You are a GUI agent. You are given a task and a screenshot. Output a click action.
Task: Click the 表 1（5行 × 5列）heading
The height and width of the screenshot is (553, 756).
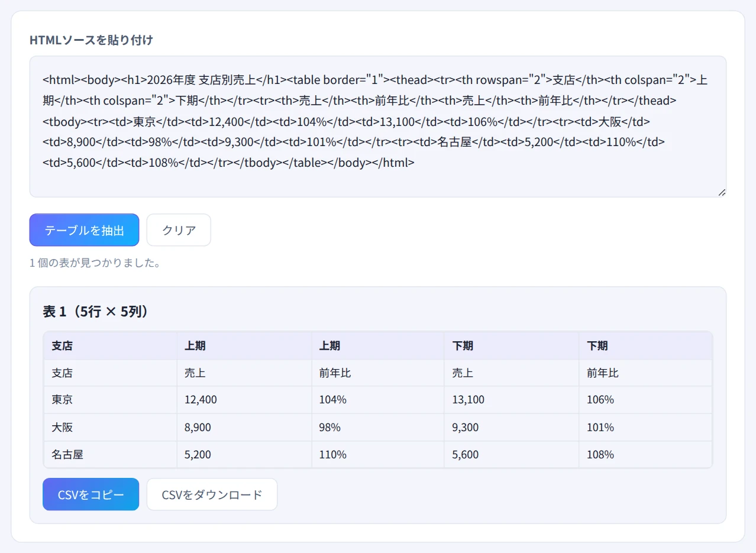coord(96,312)
